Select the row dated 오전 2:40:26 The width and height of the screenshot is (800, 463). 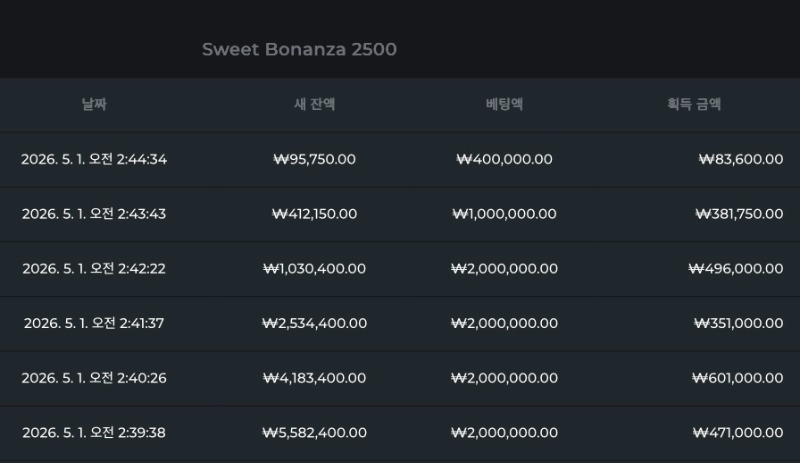(94, 378)
